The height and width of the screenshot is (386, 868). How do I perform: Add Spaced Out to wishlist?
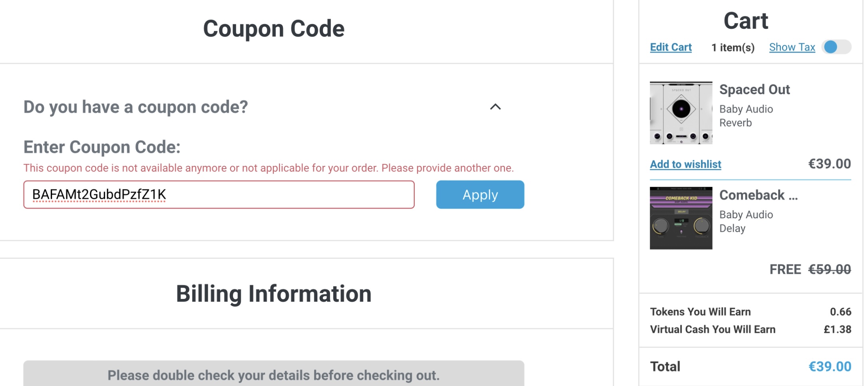[x=685, y=164]
